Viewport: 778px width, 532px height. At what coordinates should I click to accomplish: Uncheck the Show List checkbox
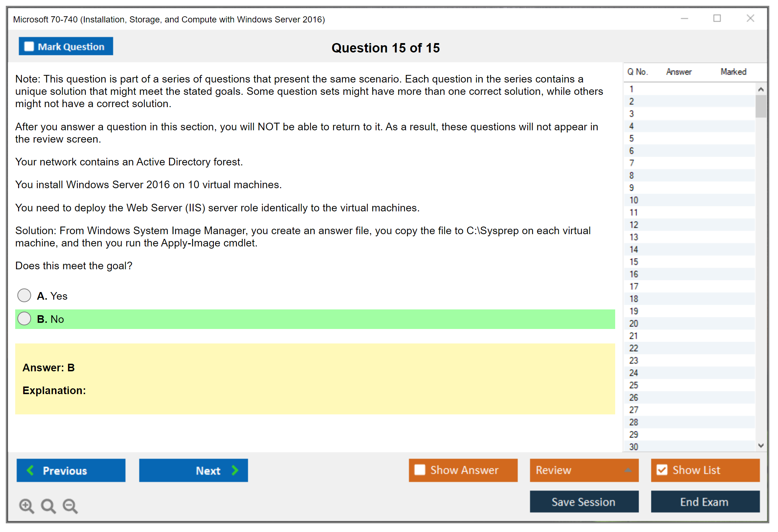(662, 470)
